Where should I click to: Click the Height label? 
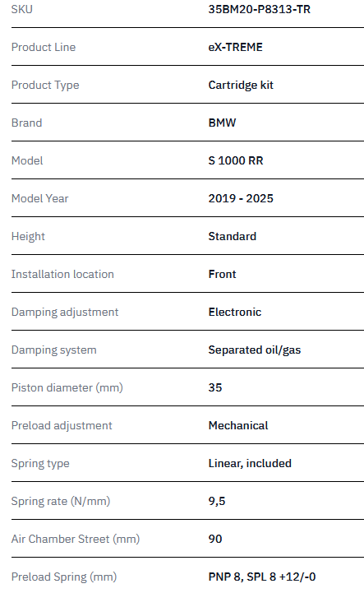tap(29, 236)
